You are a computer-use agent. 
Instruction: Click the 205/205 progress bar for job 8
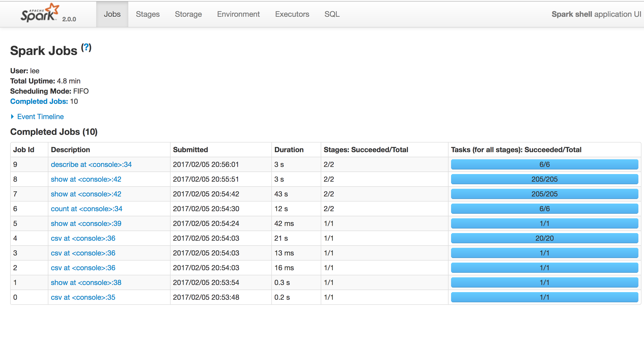[x=544, y=179]
